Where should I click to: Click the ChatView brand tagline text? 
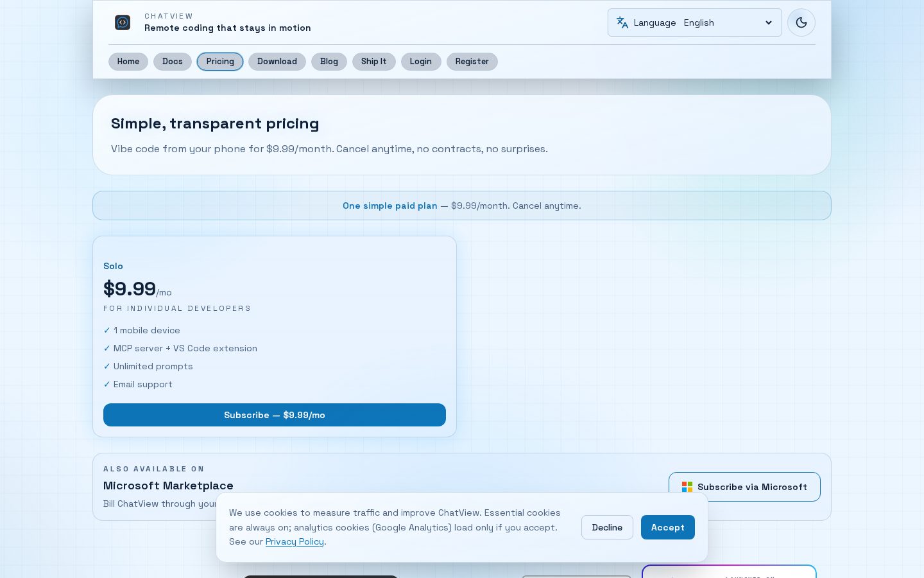pyautogui.click(x=228, y=28)
